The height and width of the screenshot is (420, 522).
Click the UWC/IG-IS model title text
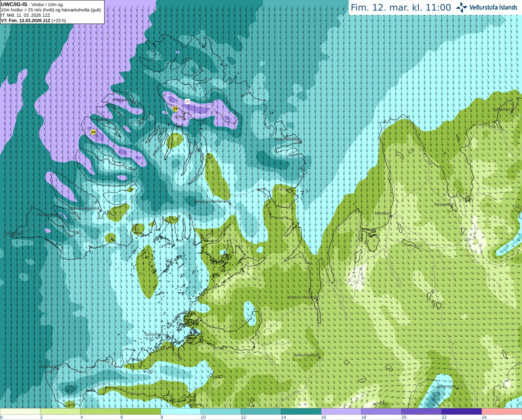(14, 4)
